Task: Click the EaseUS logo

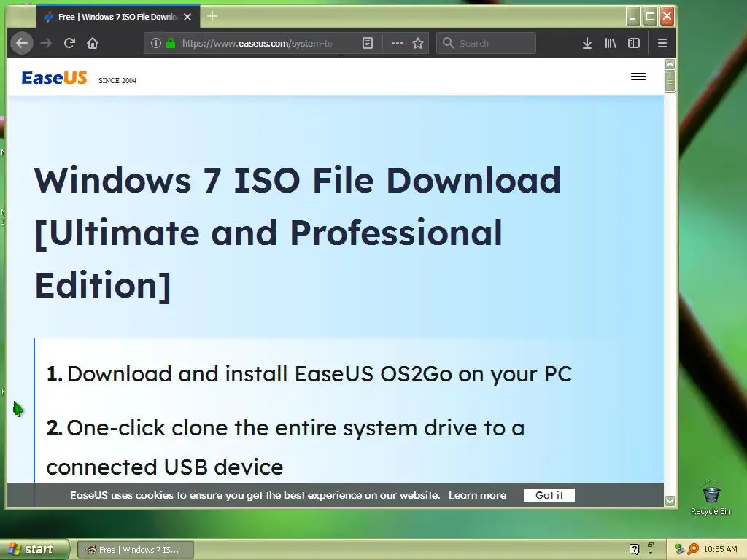Action: pos(54,77)
